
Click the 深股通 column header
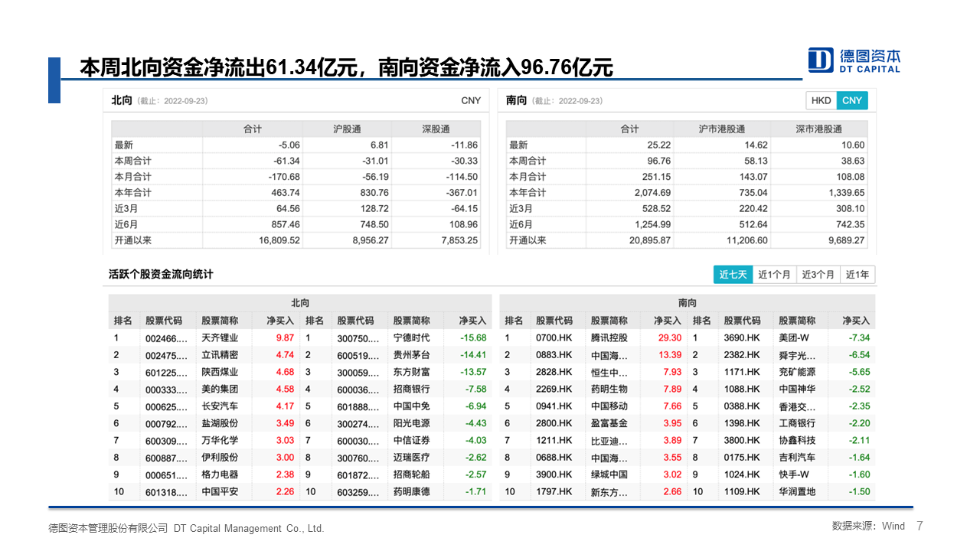pyautogui.click(x=436, y=129)
